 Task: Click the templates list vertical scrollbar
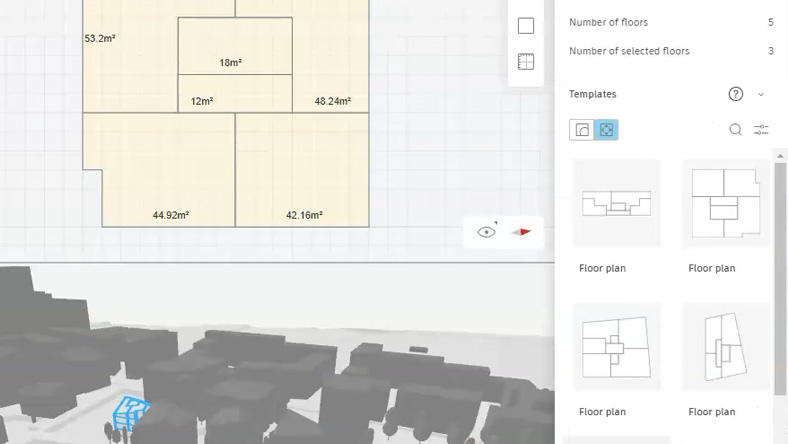click(780, 279)
